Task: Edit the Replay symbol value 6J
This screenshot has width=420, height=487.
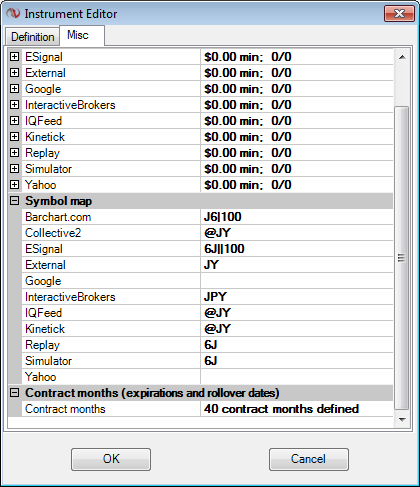Action: tap(297, 345)
